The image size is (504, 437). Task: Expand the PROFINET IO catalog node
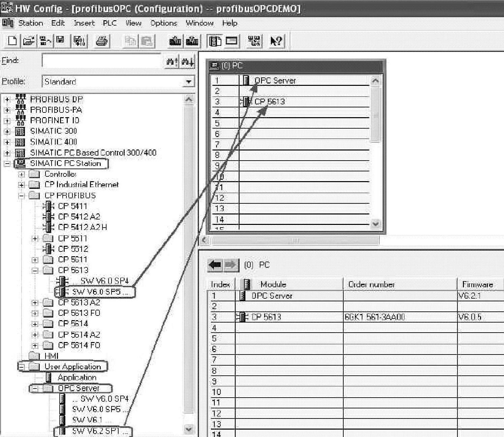pyautogui.click(x=7, y=121)
